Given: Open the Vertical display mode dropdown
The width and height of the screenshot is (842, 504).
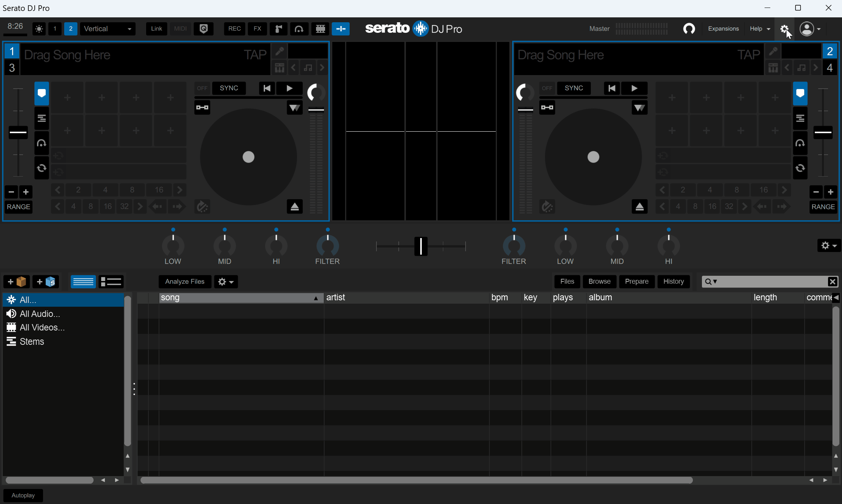Looking at the screenshot, I should 108,29.
